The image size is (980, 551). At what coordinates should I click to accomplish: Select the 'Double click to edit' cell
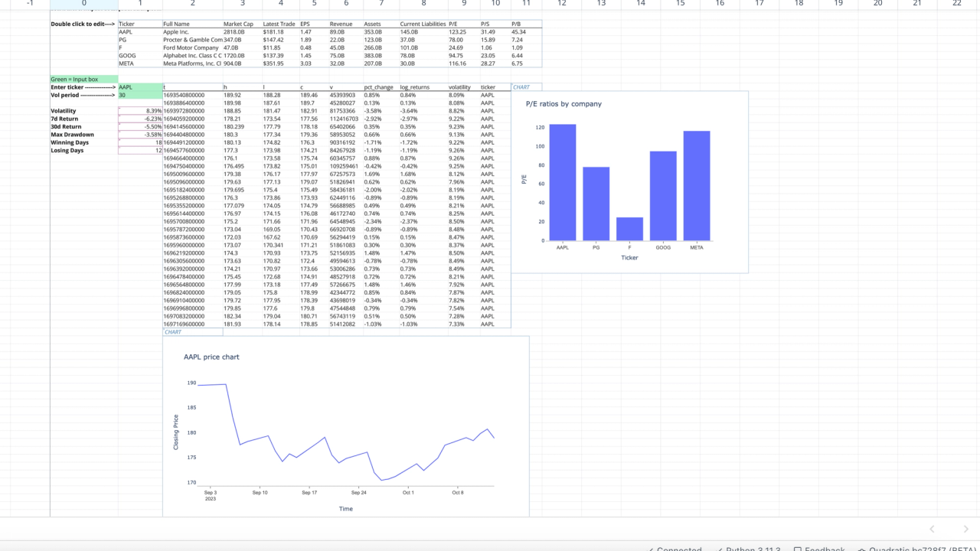coord(84,24)
